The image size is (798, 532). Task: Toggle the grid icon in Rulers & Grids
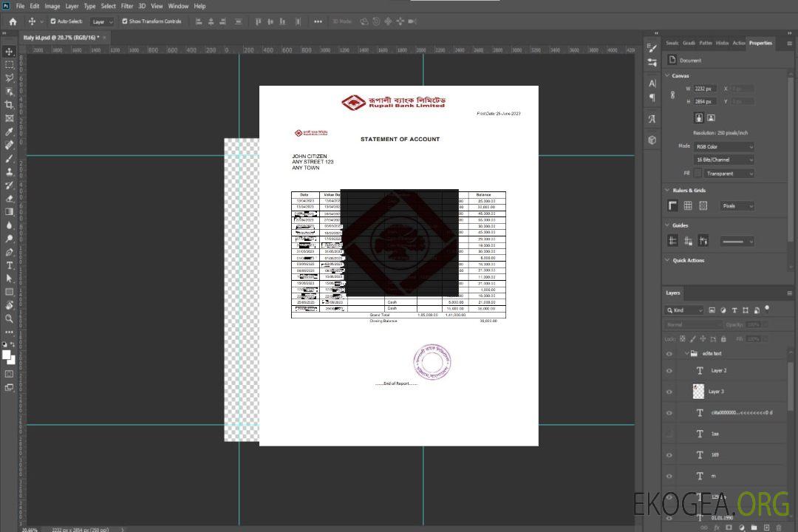tap(688, 205)
